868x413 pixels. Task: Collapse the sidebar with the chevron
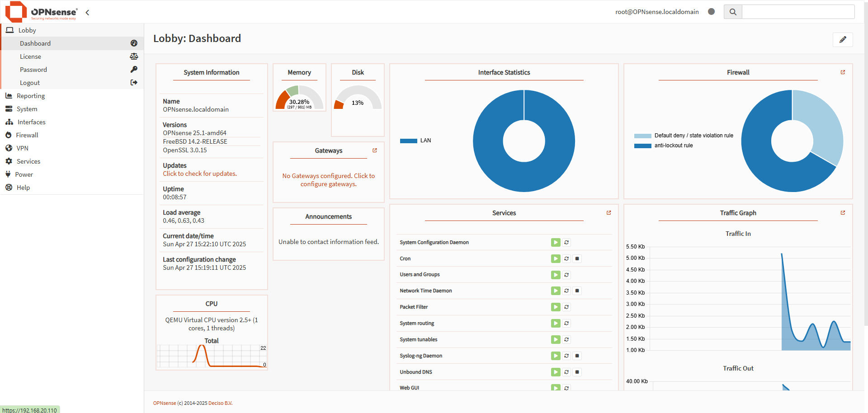point(87,13)
